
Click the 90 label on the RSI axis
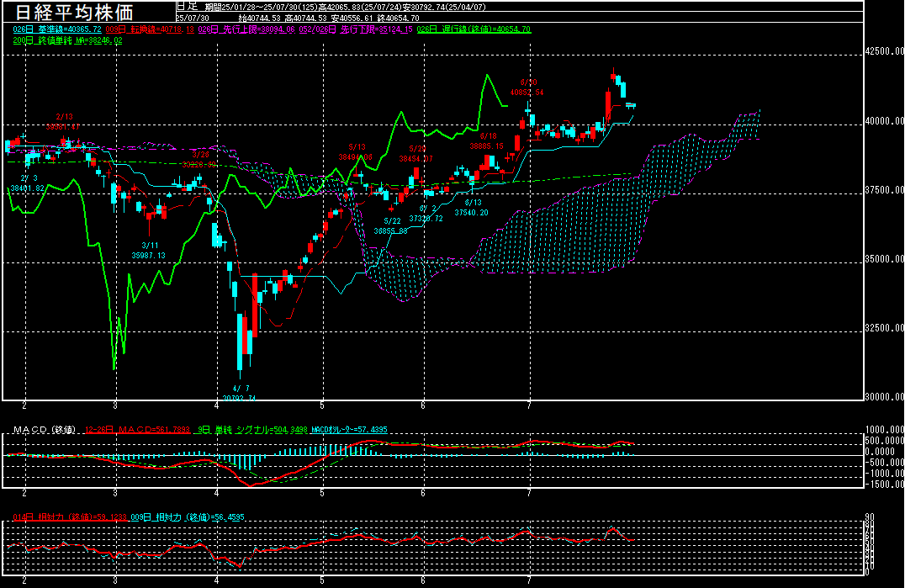870,517
